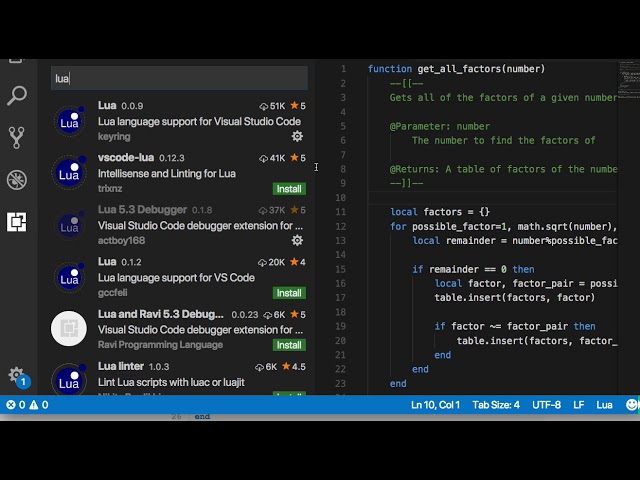
Task: Click the gear for Lua 5.3 Debugger
Action: click(297, 240)
